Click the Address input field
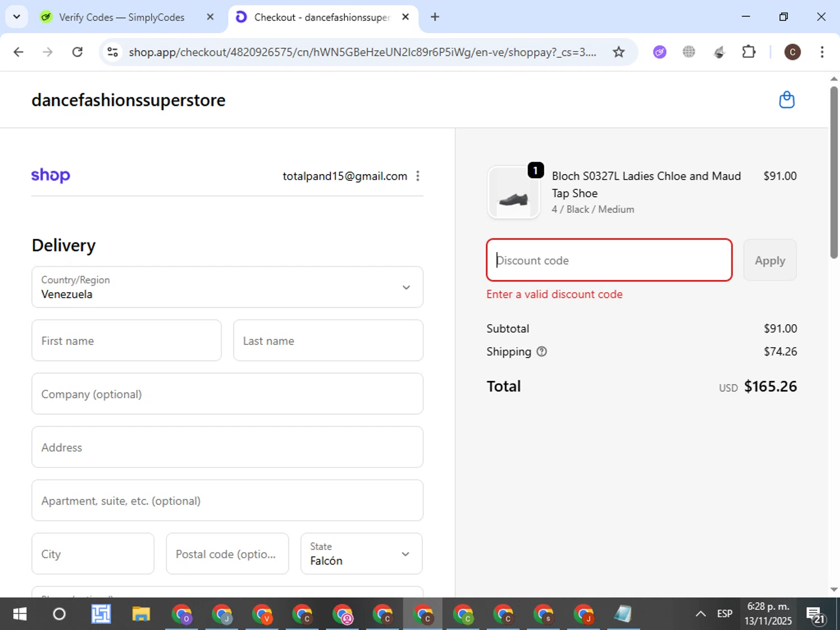Viewport: 840px width, 630px height. [x=227, y=447]
